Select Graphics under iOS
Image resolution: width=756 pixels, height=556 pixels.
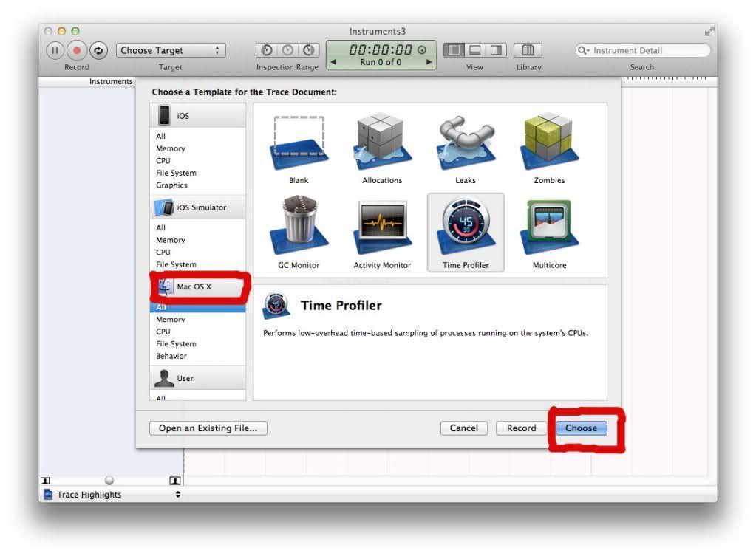(171, 185)
